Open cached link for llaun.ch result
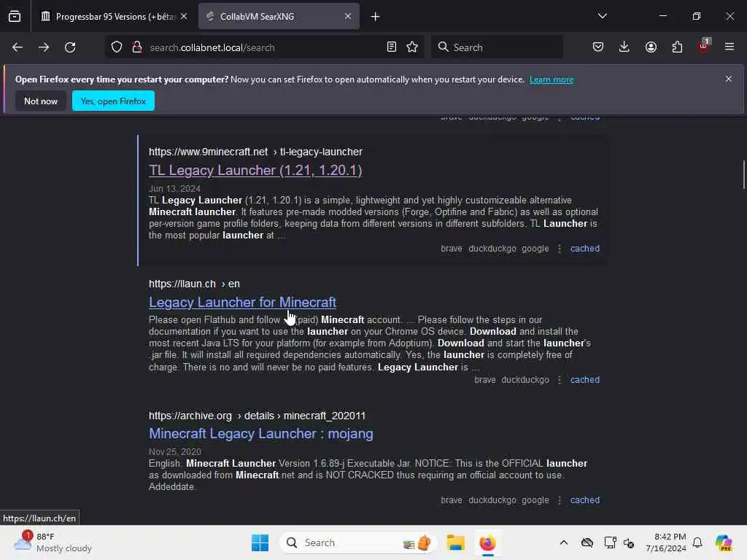 pos(585,380)
